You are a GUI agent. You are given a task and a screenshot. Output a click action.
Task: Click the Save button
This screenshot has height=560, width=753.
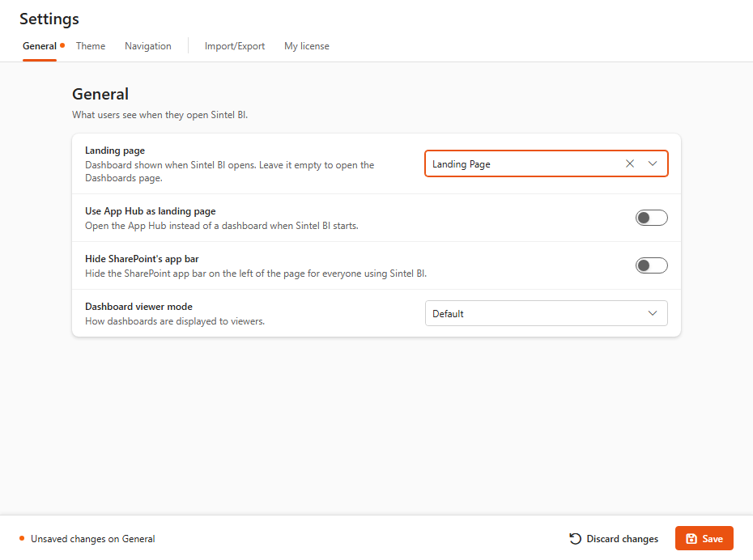[704, 538]
